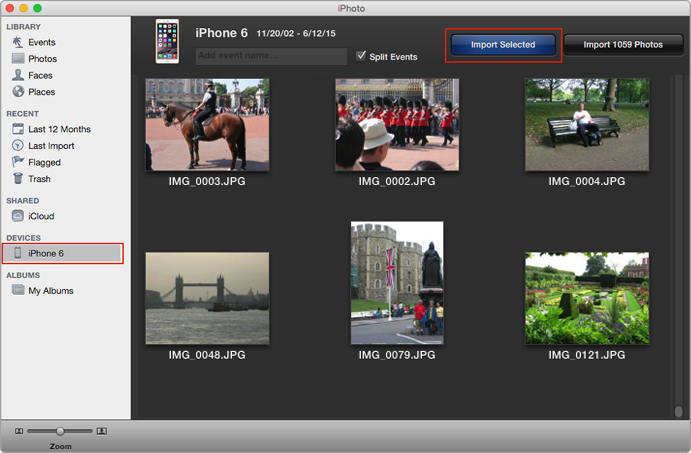Screen dimensions: 691x453
Task: Open Photos in the Library sidebar
Action: [42, 59]
